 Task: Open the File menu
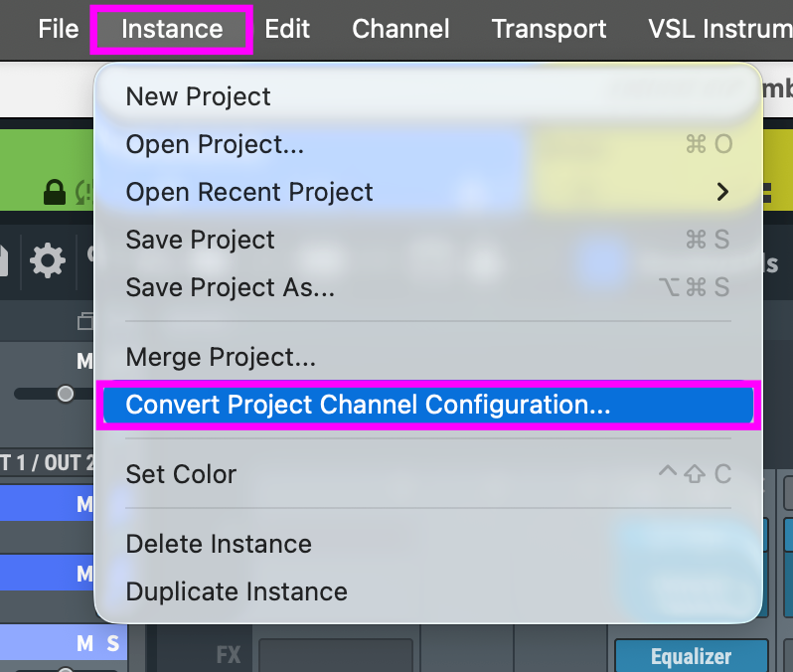pos(58,29)
